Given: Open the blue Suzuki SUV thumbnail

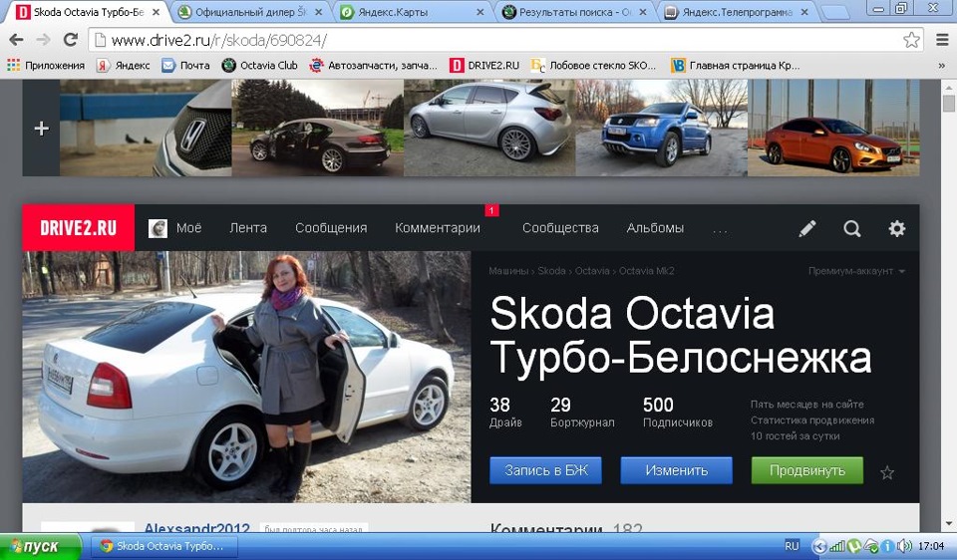Looking at the screenshot, I should click(662, 129).
